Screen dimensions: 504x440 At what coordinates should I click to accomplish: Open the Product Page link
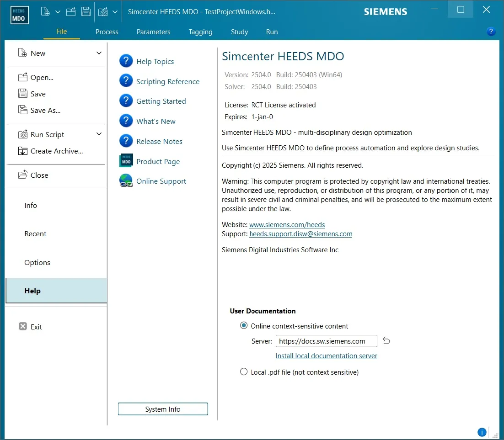[158, 162]
